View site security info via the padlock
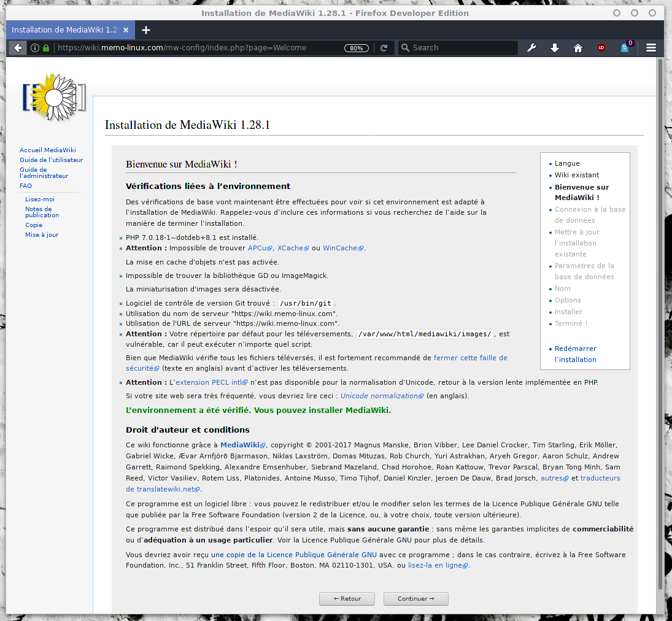Image resolution: width=672 pixels, height=621 pixels. tap(45, 47)
